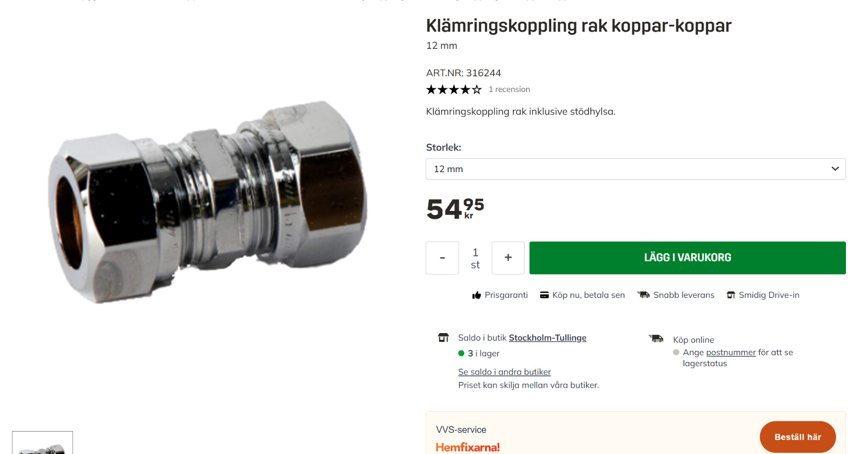Click the Snabb leverans truck icon

(643, 295)
